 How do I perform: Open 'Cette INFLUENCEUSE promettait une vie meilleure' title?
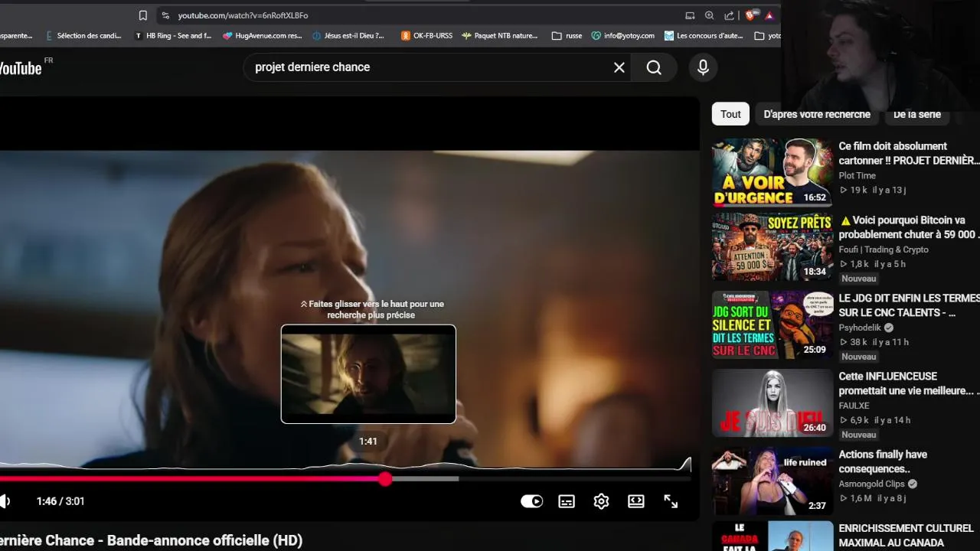click(x=909, y=383)
